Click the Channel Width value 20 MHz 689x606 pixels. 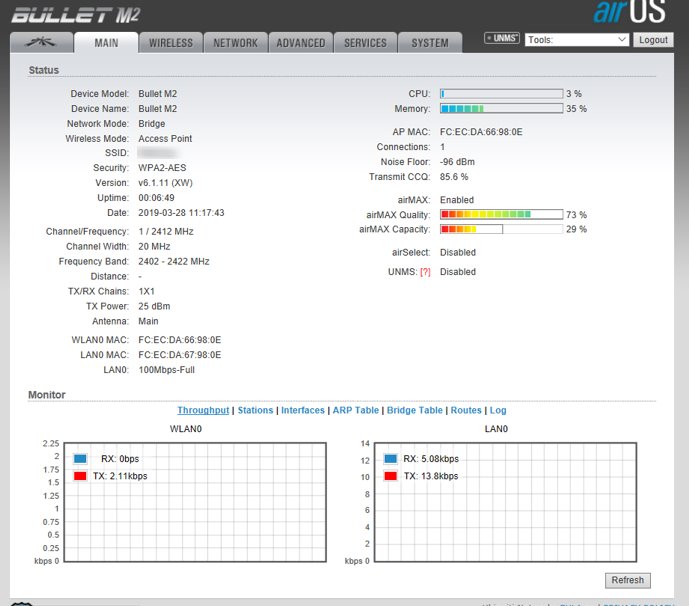pos(154,247)
